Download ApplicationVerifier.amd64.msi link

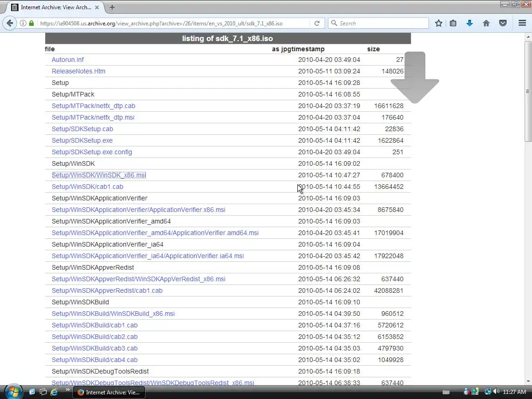(155, 233)
